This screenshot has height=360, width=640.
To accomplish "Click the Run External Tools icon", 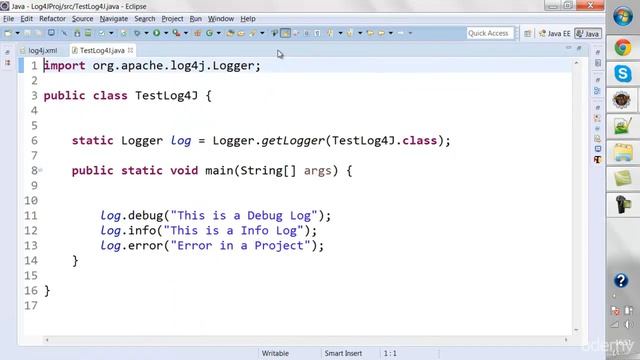I will pyautogui.click(x=176, y=33).
